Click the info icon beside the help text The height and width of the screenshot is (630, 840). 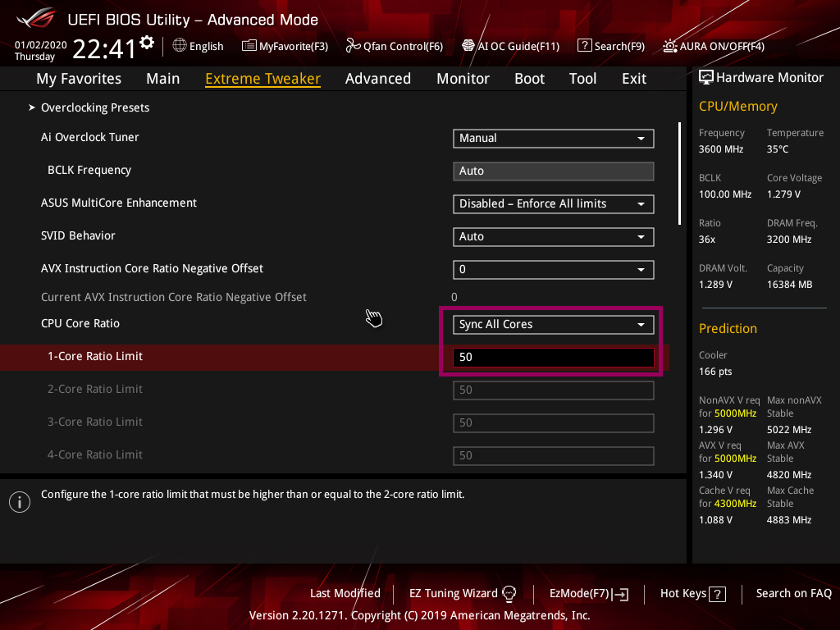[x=20, y=502]
